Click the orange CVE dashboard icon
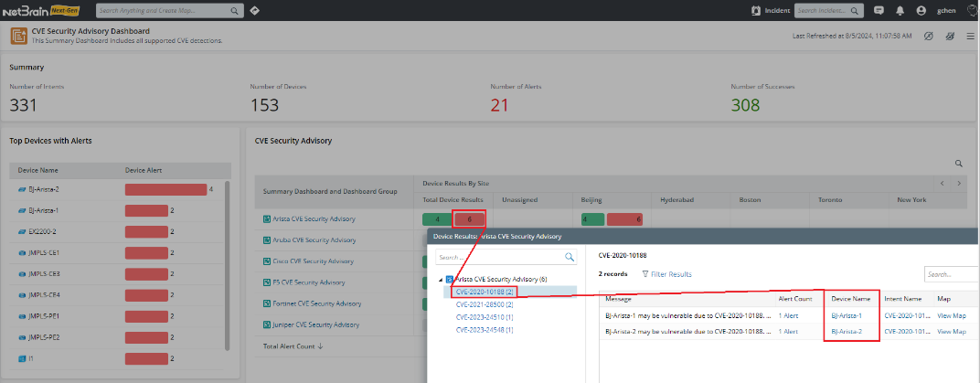 click(x=18, y=36)
